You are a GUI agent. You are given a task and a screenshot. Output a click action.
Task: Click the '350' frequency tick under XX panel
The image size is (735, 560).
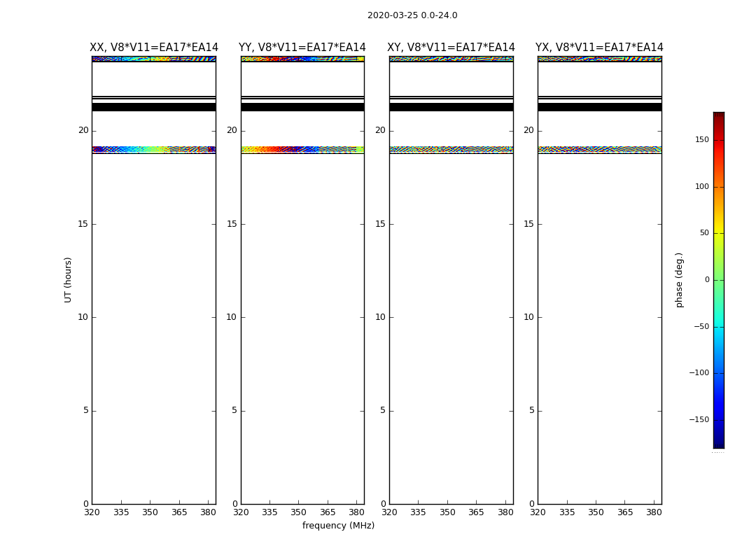(x=150, y=512)
